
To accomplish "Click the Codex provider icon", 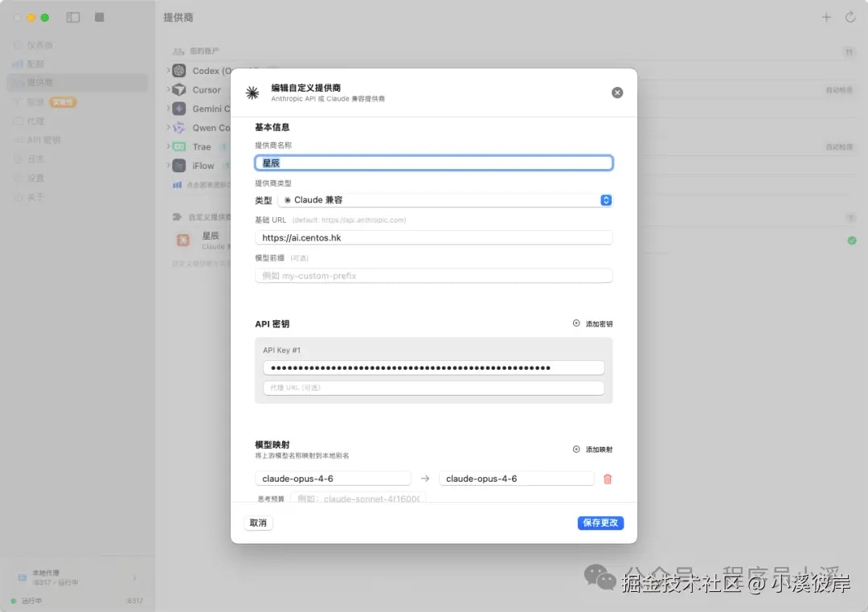I will click(x=178, y=70).
